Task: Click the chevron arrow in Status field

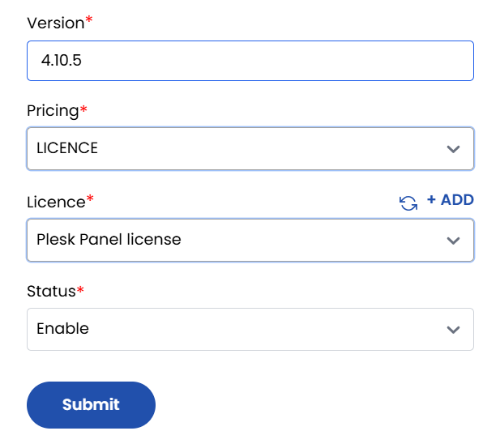Action: pos(453,330)
